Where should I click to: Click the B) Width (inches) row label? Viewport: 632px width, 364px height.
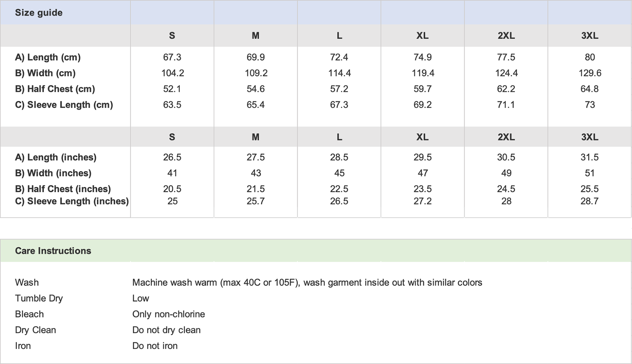tap(53, 173)
